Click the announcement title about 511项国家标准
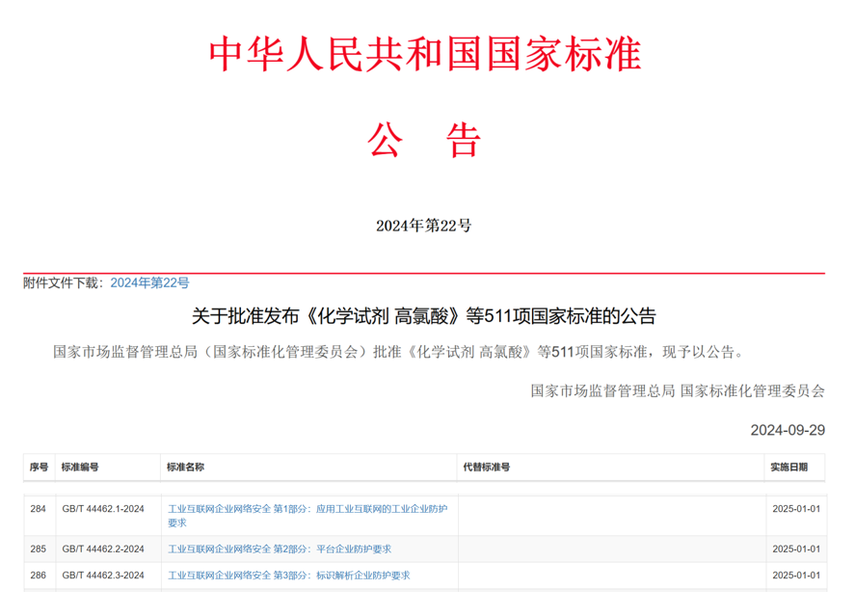855x616 pixels. tap(424, 316)
